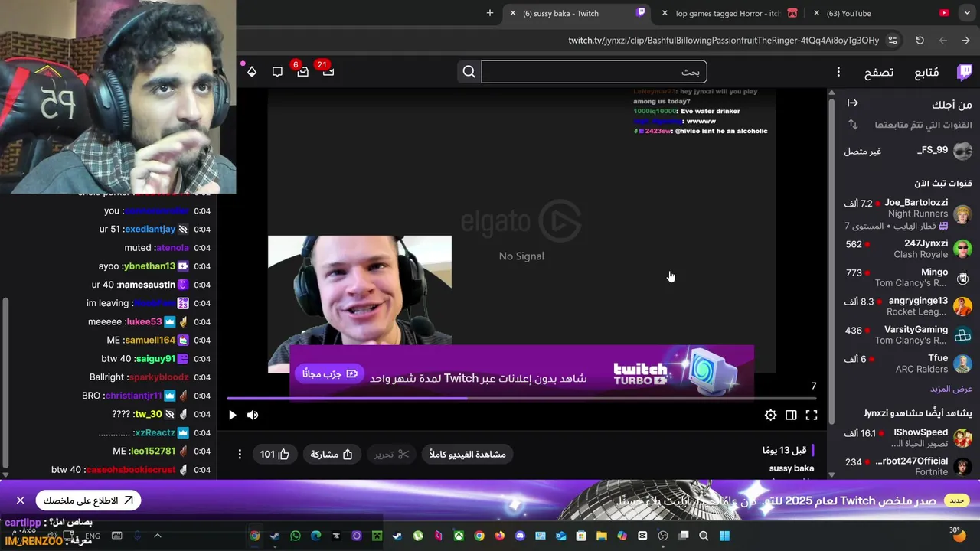Open the Bits diamond icon in Twitch header
The height and width of the screenshot is (551, 980).
click(252, 72)
